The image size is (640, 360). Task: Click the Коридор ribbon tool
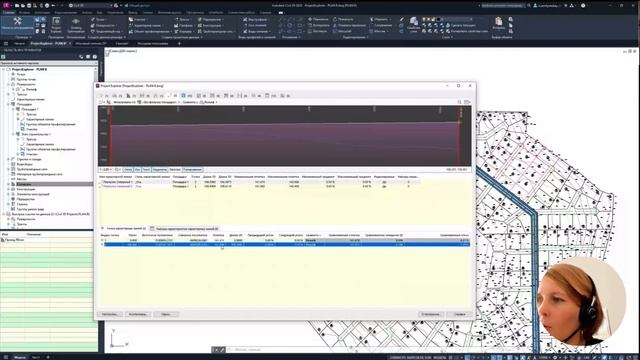[184, 31]
